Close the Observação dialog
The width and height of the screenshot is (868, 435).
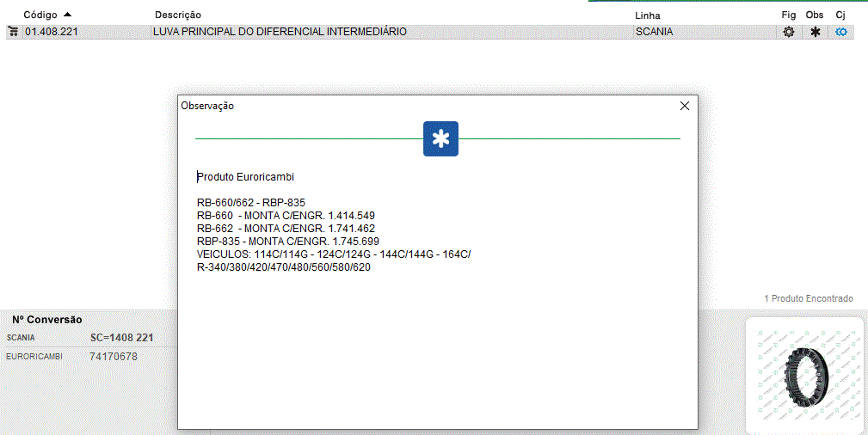point(685,106)
